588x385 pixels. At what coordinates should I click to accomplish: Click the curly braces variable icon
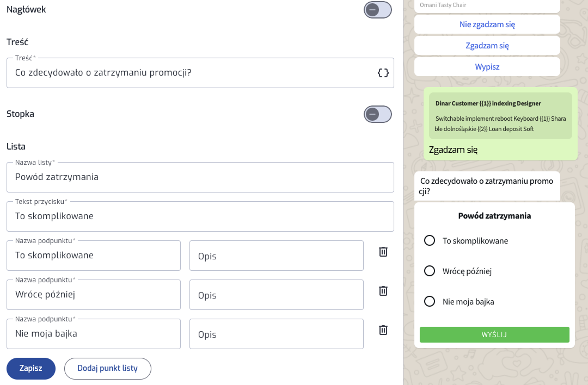[x=383, y=73]
